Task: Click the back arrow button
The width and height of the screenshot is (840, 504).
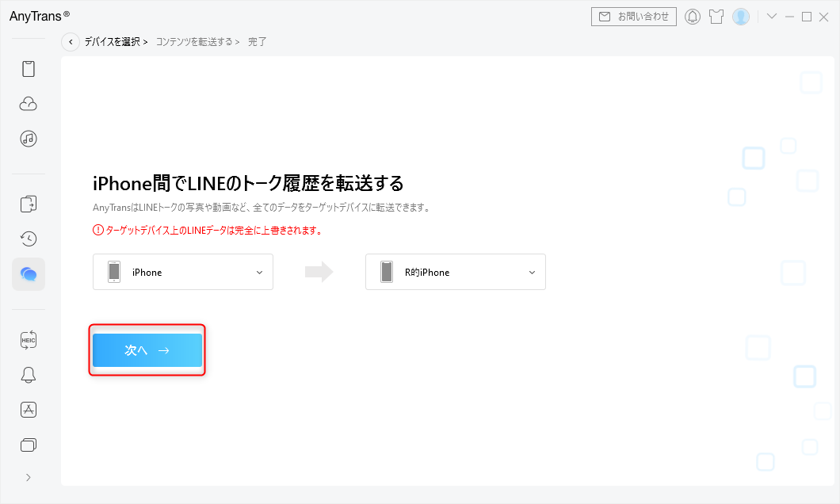Action: coord(71,42)
